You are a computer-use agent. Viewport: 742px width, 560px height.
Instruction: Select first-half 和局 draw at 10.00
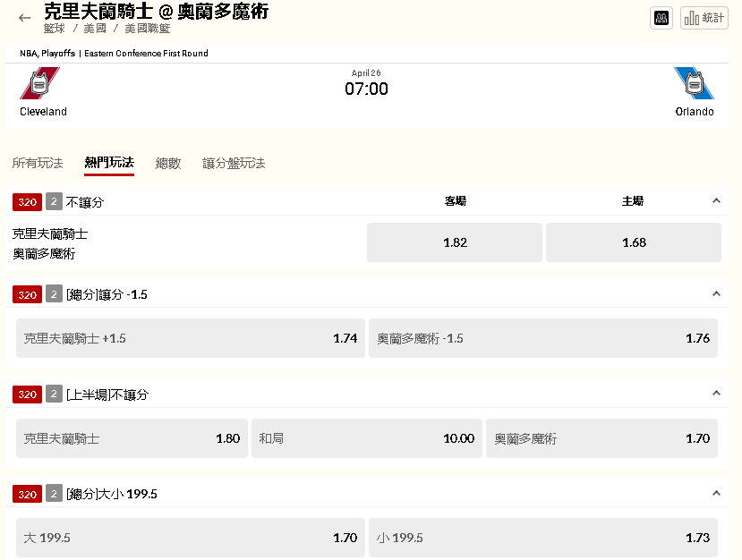[x=367, y=438]
